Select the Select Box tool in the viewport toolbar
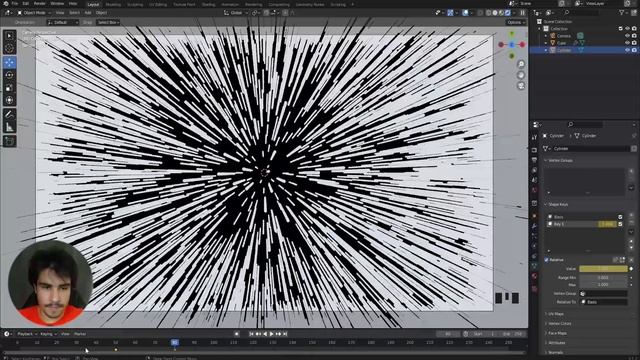The height and width of the screenshot is (360, 640). point(9,36)
